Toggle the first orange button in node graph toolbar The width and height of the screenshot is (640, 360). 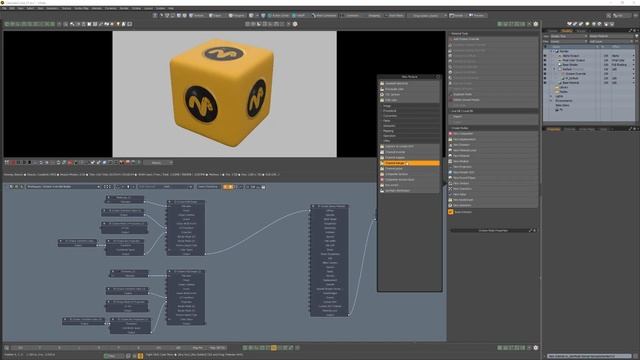click(x=225, y=187)
